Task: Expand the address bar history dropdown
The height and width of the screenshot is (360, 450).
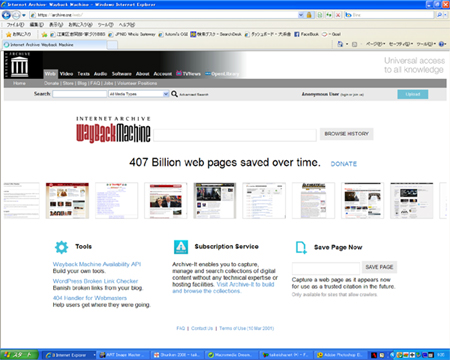Action: coord(301,15)
